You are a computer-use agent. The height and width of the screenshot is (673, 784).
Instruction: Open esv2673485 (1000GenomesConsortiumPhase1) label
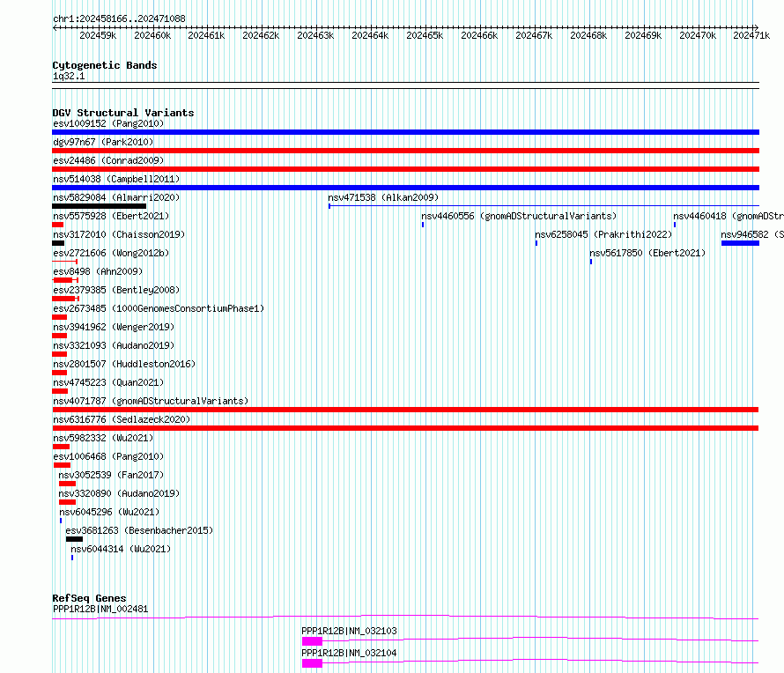tap(159, 308)
